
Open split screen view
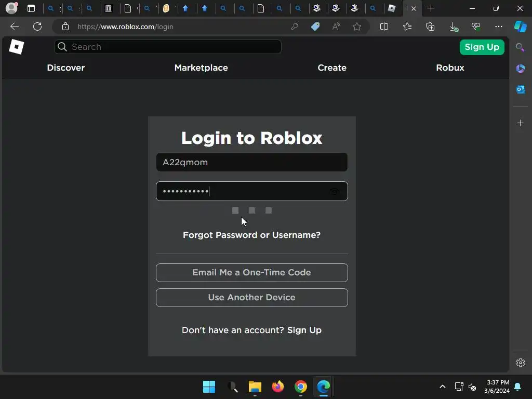pyautogui.click(x=384, y=26)
